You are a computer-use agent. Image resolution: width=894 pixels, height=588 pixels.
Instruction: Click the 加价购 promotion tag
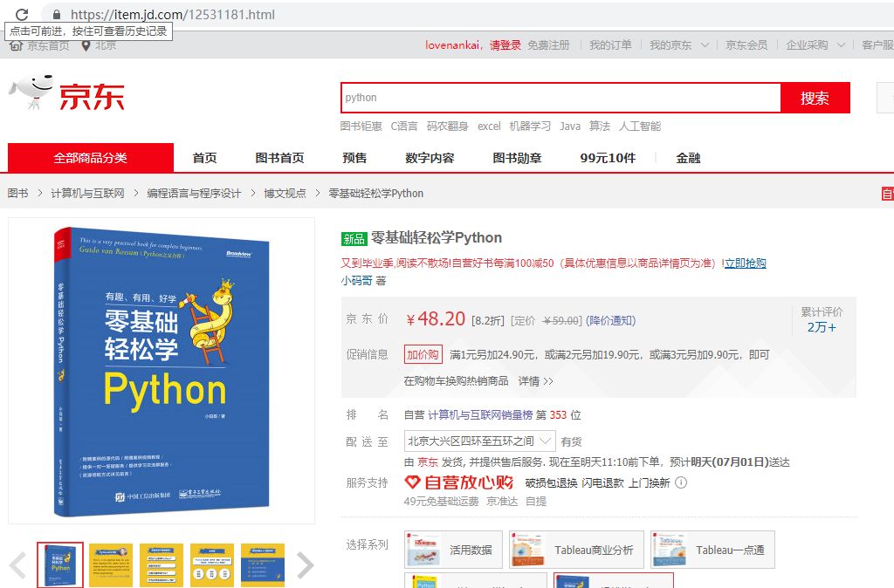(423, 354)
